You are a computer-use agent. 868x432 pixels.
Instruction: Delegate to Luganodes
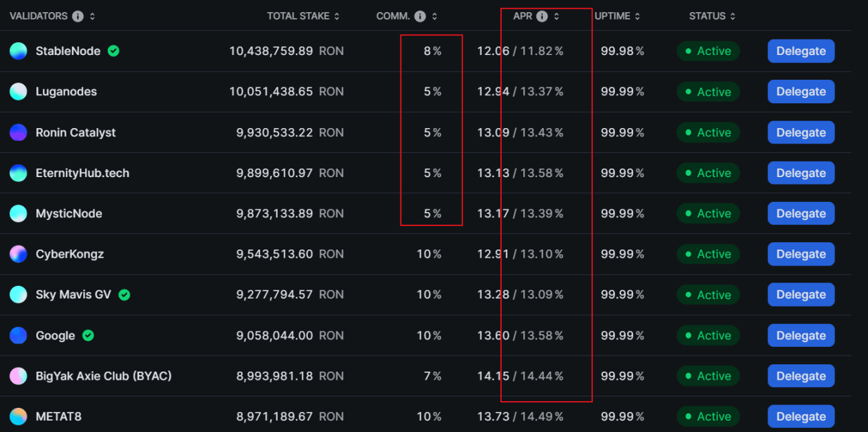pyautogui.click(x=801, y=92)
